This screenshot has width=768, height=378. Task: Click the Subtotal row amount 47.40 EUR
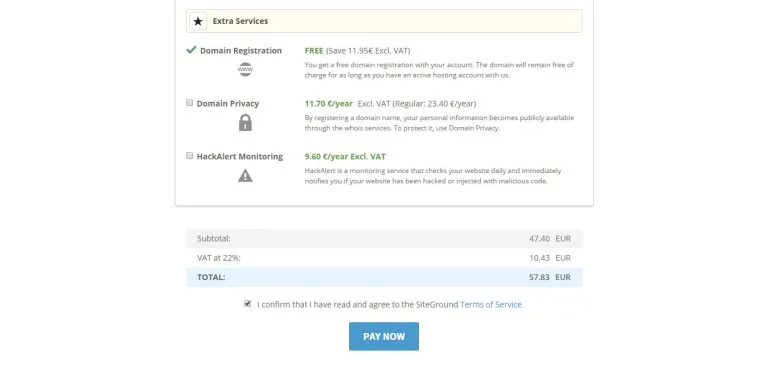[550, 238]
